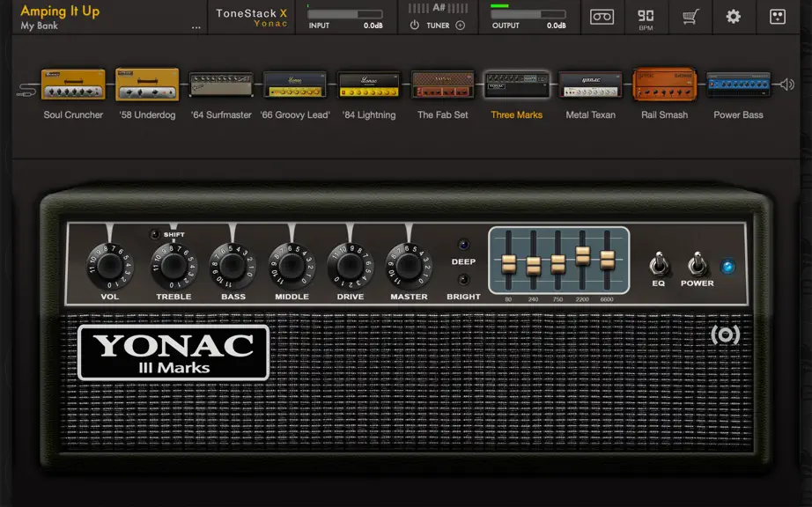
Task: Click the YONAC III Marks badge
Action: (x=173, y=353)
